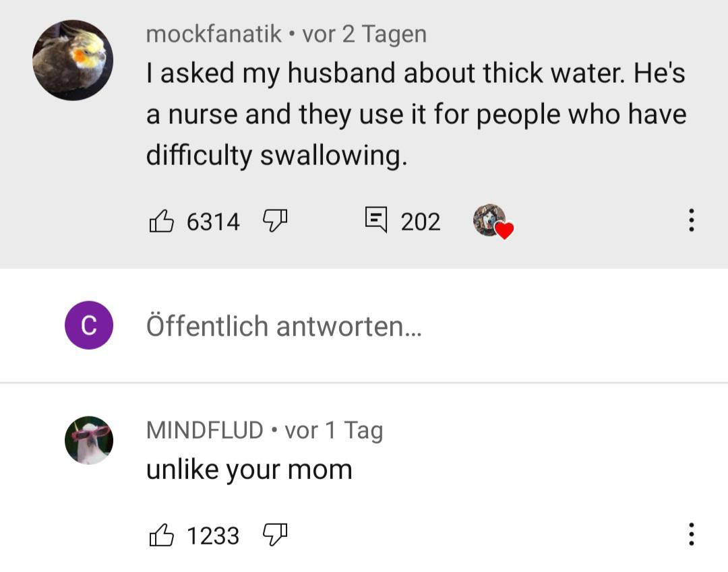Click the "vor 1 Tag" timestamp
The height and width of the screenshot is (572, 728).
click(334, 430)
